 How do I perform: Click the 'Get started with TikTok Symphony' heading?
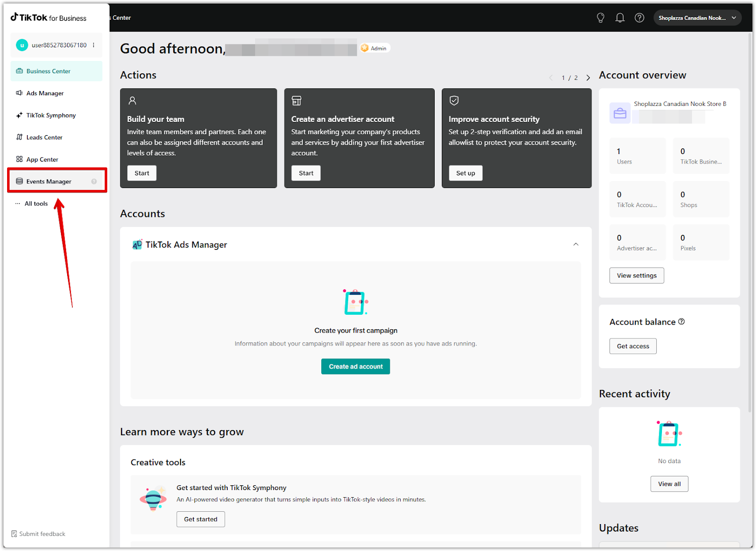point(232,488)
